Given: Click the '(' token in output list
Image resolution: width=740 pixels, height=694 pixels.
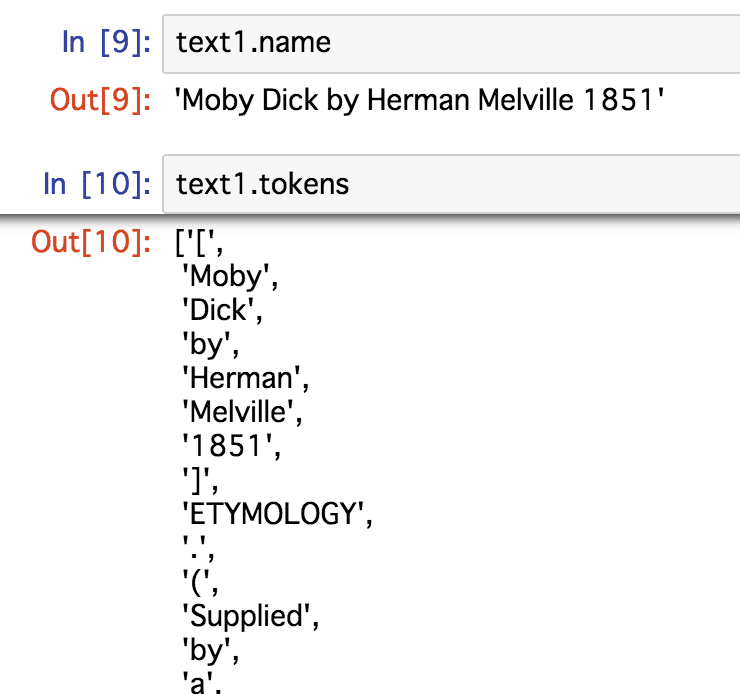Looking at the screenshot, I should 201,582.
